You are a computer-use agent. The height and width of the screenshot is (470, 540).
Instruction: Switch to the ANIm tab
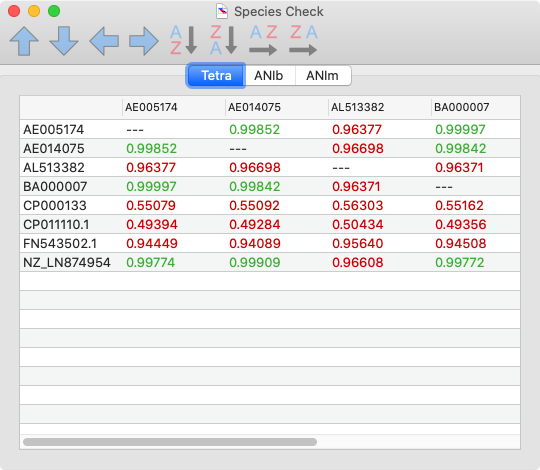(323, 75)
